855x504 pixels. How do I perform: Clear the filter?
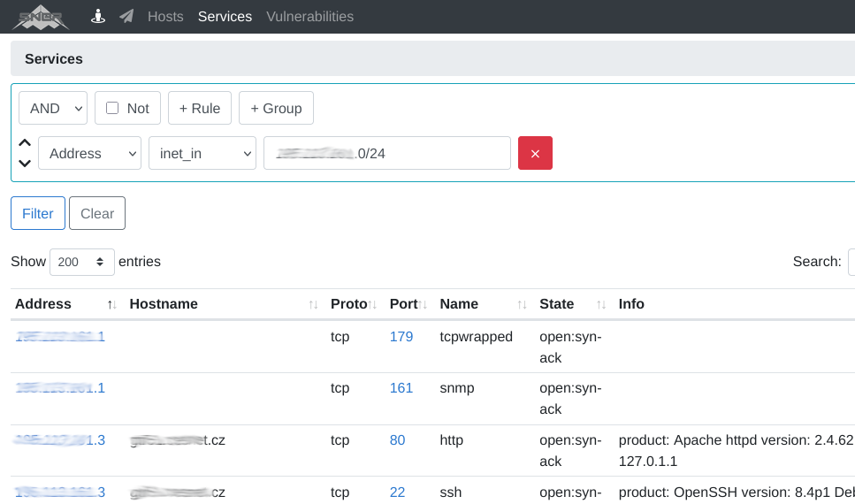[x=97, y=213]
